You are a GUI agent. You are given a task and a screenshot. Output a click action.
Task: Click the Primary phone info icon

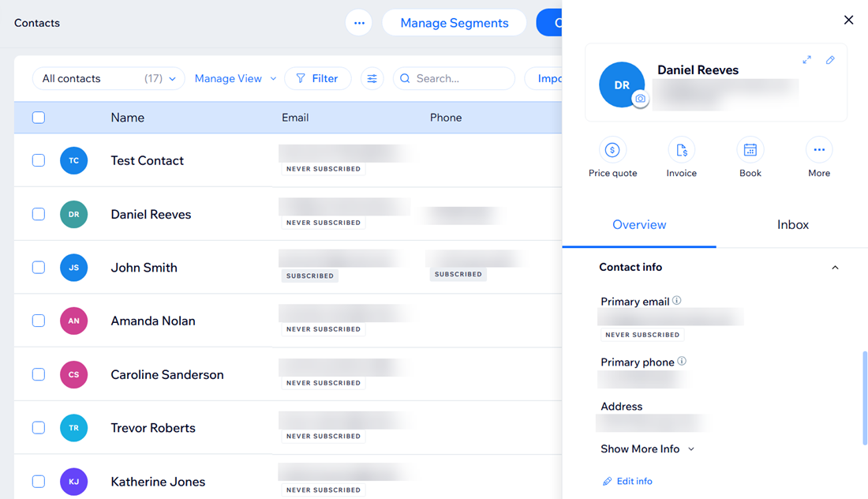coord(682,361)
